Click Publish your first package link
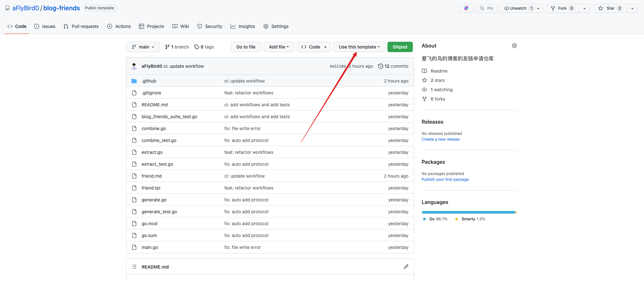Image resolution: width=644 pixels, height=282 pixels. [x=445, y=180]
